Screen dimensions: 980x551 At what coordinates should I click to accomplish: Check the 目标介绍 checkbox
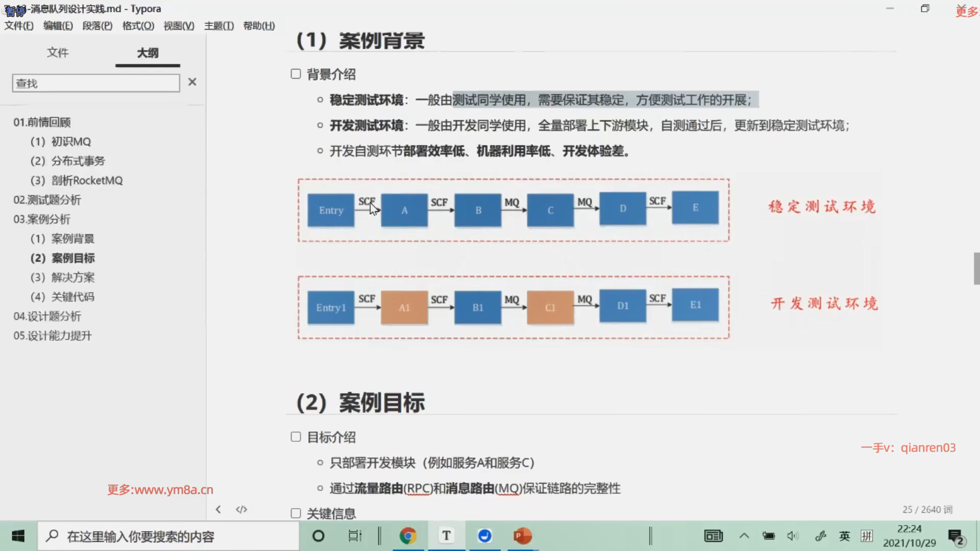(296, 437)
